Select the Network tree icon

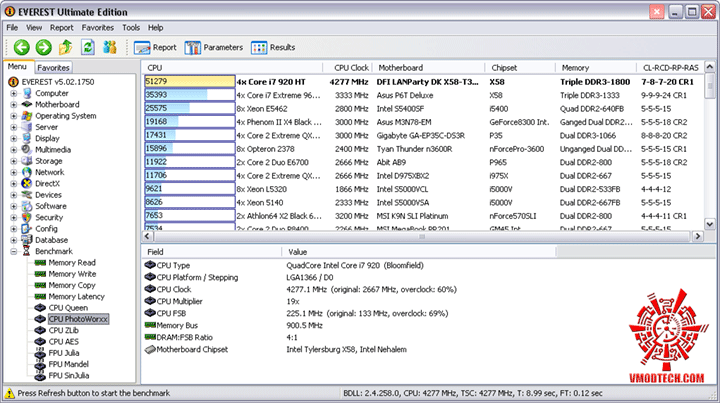[27, 172]
